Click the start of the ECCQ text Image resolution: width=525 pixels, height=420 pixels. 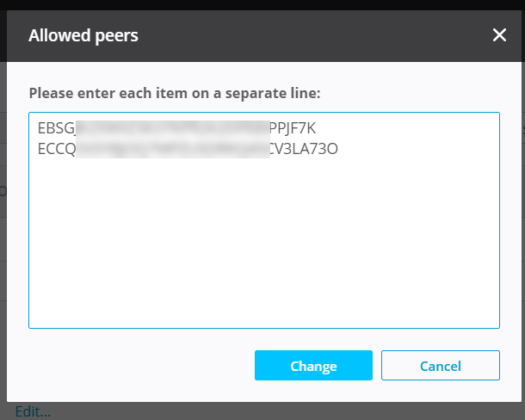click(x=39, y=148)
